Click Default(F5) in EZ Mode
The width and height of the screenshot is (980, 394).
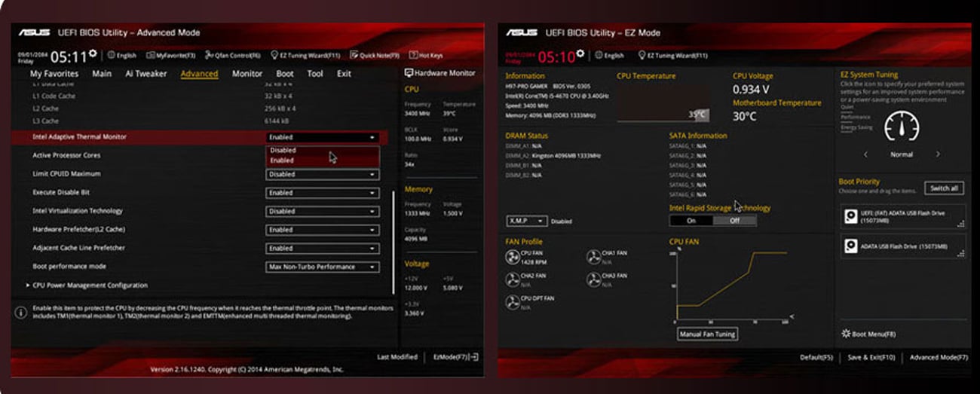[x=816, y=357]
